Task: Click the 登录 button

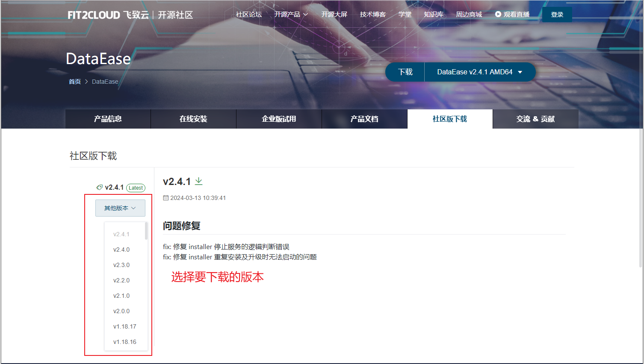Action: click(x=557, y=15)
